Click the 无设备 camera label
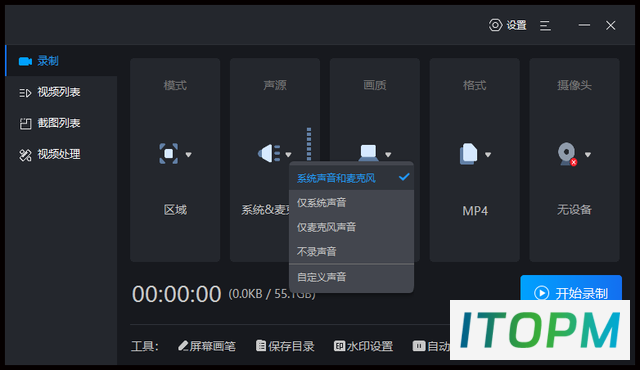The width and height of the screenshot is (640, 370). tap(574, 210)
